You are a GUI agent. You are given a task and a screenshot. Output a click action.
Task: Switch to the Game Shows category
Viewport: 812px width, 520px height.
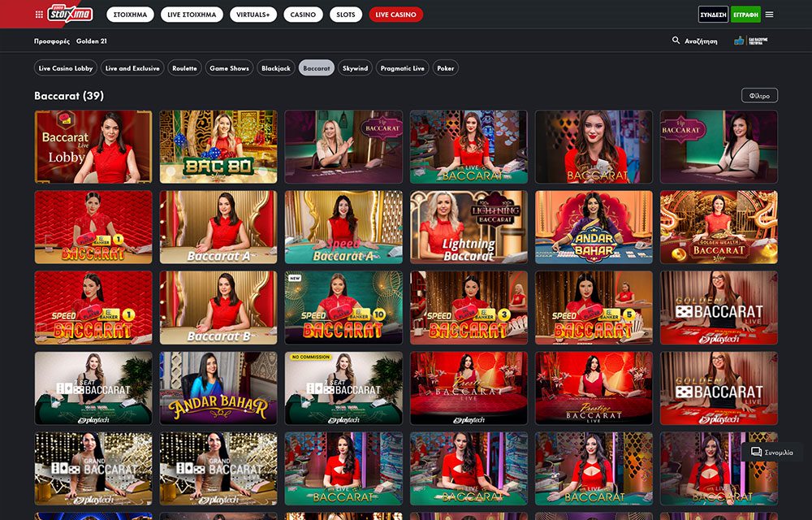(x=229, y=68)
